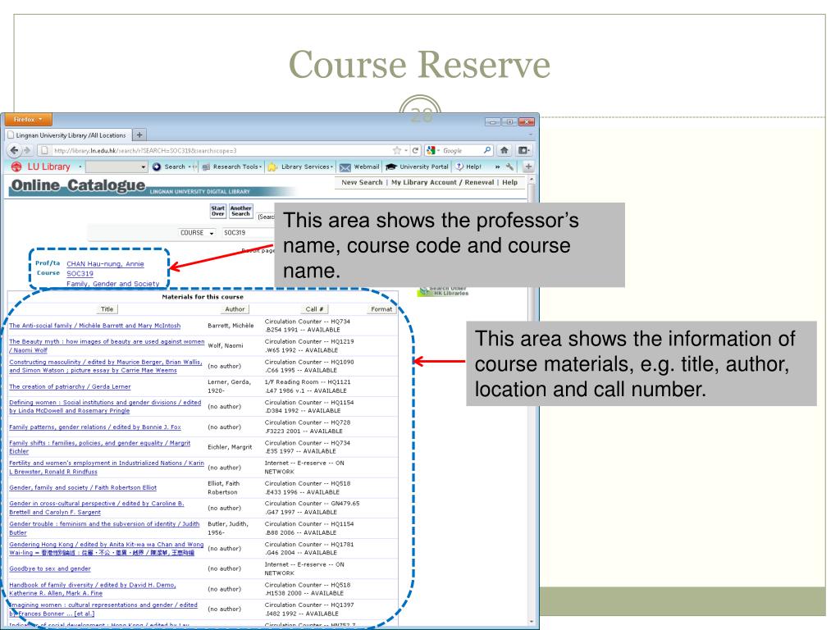The height and width of the screenshot is (630, 840).
Task: Click the toolbar Search button
Action: pos(169,167)
